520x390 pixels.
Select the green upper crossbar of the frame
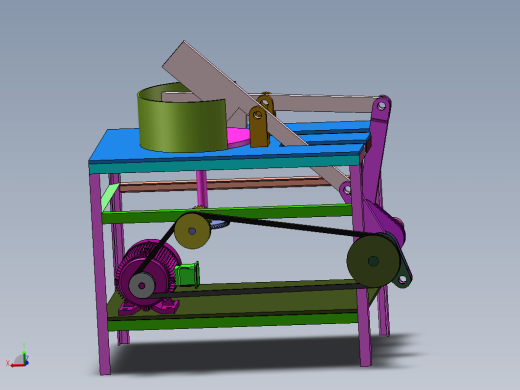point(227,214)
